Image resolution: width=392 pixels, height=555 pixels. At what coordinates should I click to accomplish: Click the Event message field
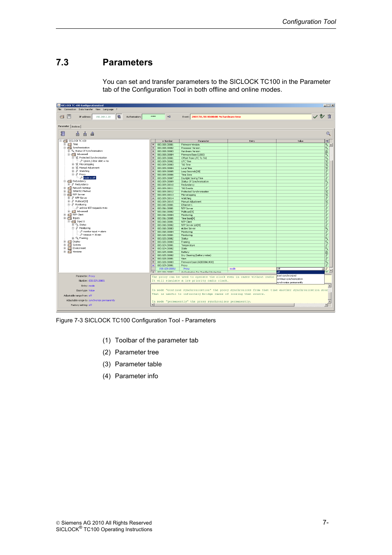point(251,117)
